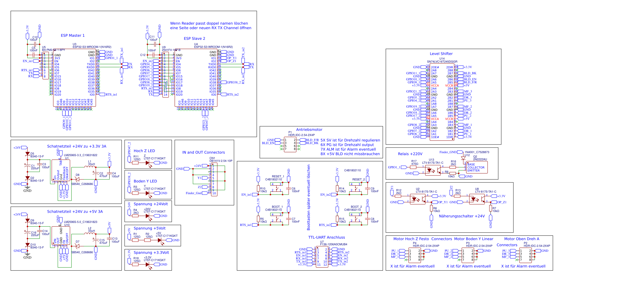The width and height of the screenshot is (644, 304).
Task: Click the 'Antriebsmotor' block title
Action: pos(309,130)
